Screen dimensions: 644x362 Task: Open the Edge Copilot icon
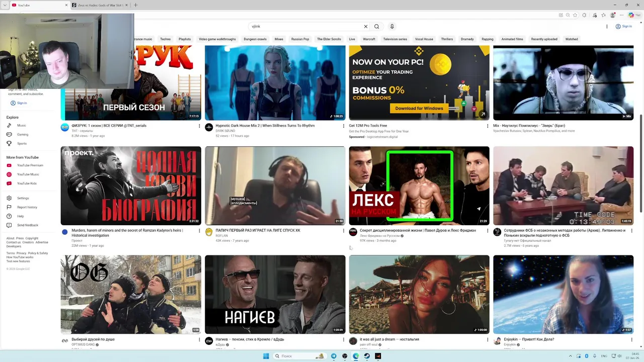(x=631, y=15)
